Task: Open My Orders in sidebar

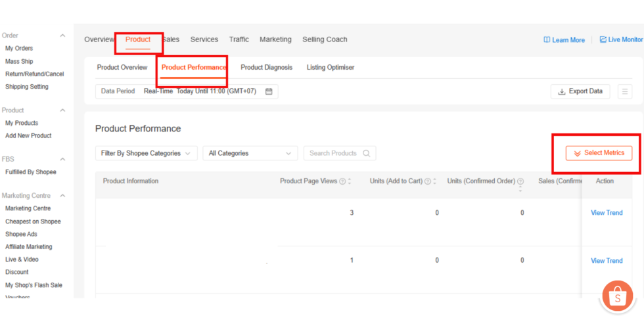Action: point(19,49)
